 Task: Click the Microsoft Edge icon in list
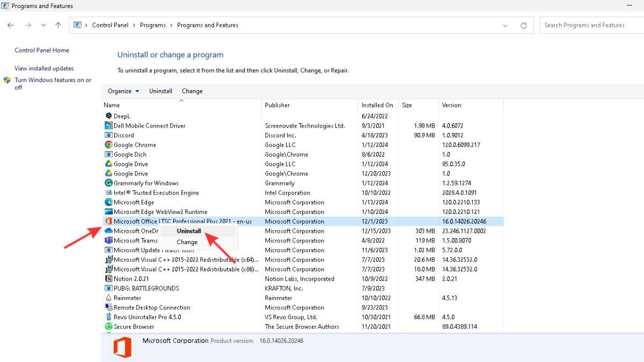108,202
